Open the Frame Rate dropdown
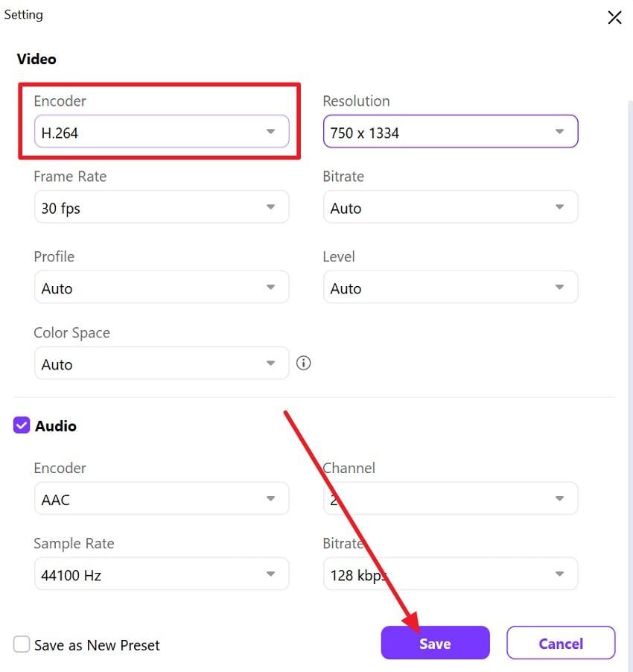 271,207
